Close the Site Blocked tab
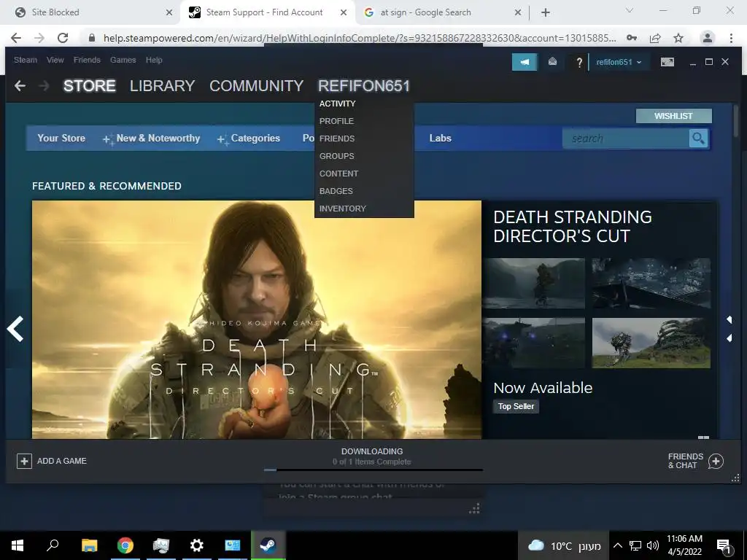 (169, 12)
